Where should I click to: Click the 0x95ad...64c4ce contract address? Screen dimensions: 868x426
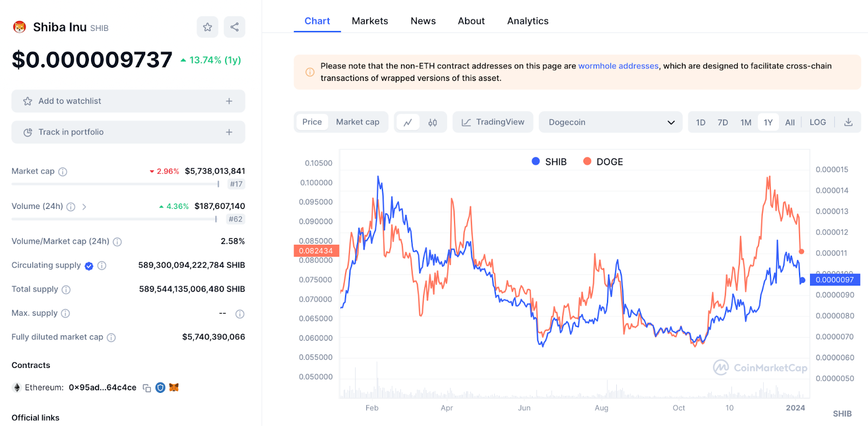(103, 387)
